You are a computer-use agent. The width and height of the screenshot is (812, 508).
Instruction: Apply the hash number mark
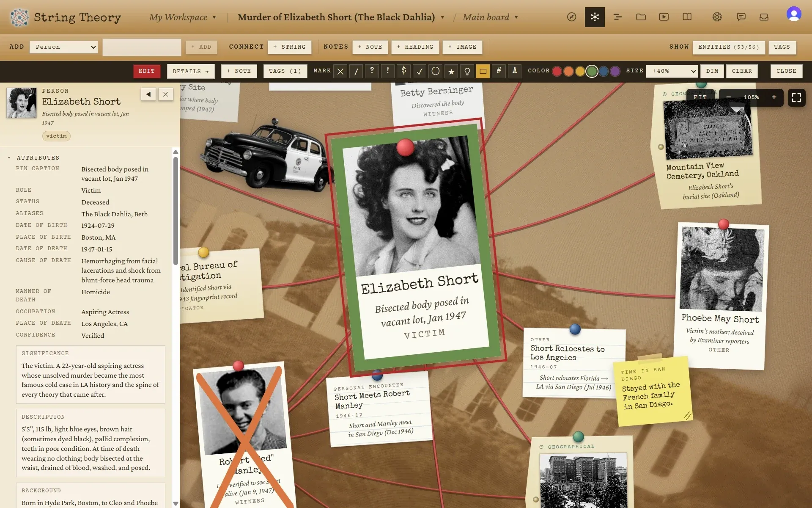click(499, 71)
